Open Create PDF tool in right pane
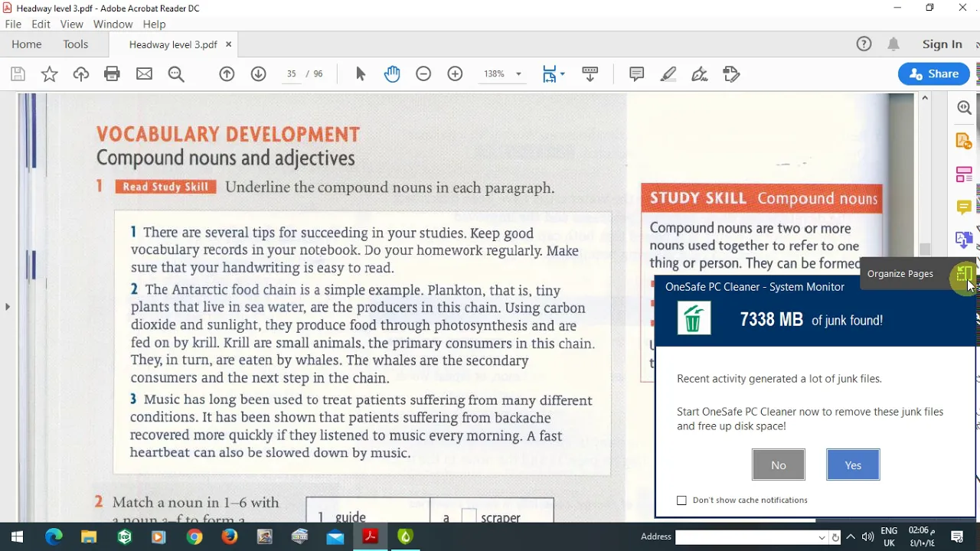Viewport: 980px width, 551px height. pos(964,142)
